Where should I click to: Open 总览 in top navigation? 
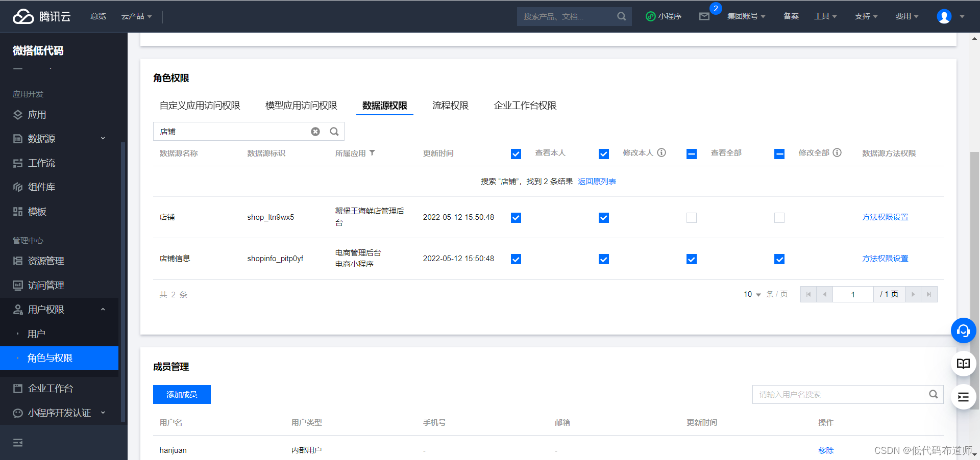pyautogui.click(x=98, y=16)
